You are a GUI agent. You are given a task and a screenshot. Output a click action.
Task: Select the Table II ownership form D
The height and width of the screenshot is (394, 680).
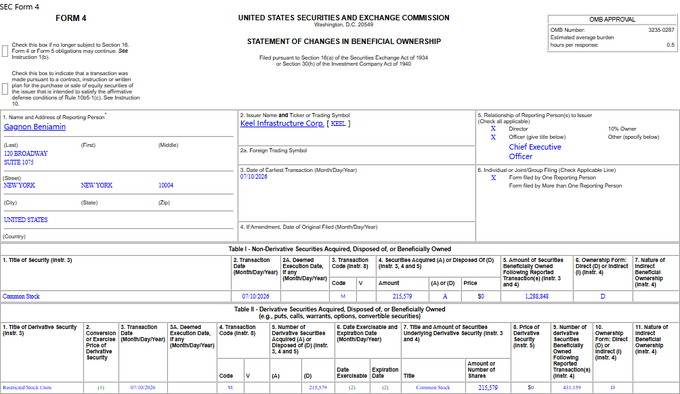612,387
